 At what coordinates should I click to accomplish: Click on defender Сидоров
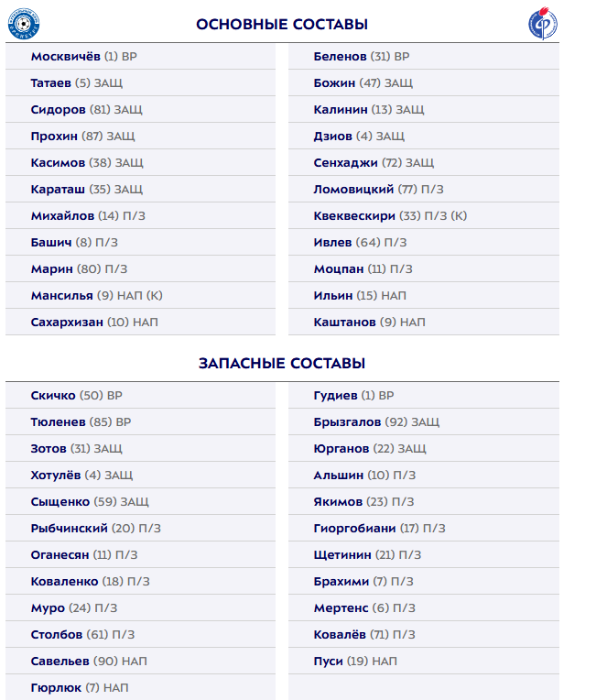coord(86,110)
